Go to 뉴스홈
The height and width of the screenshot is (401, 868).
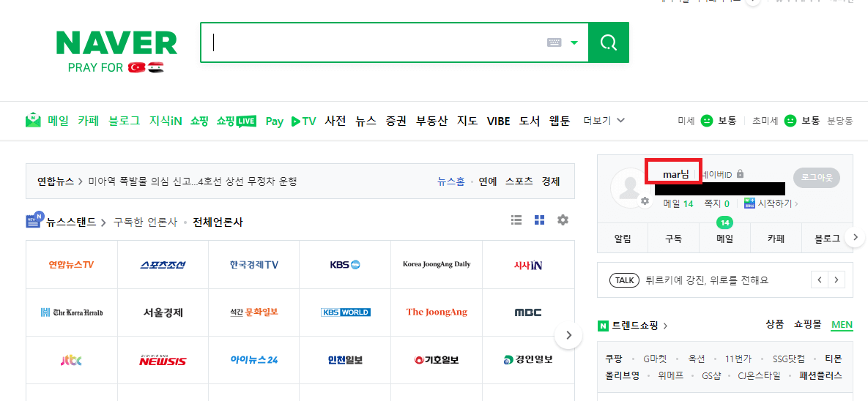coord(451,181)
